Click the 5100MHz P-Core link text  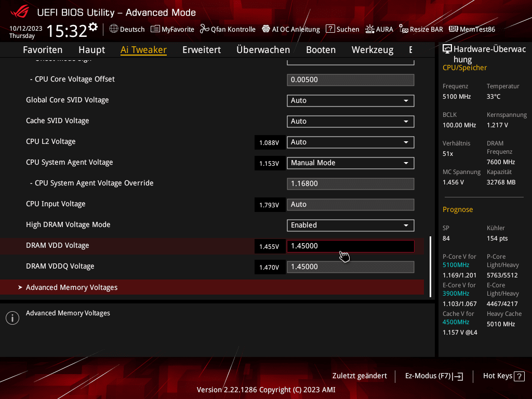[456, 265]
